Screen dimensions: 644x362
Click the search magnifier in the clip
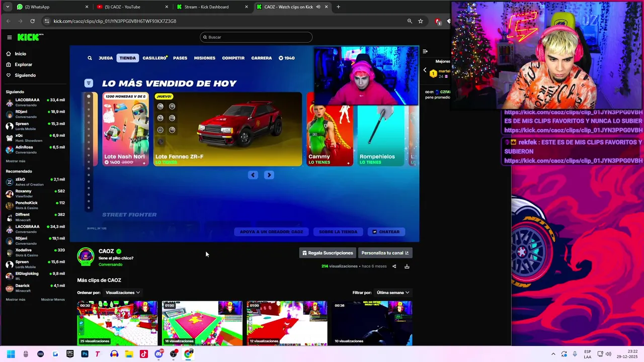[x=90, y=58]
